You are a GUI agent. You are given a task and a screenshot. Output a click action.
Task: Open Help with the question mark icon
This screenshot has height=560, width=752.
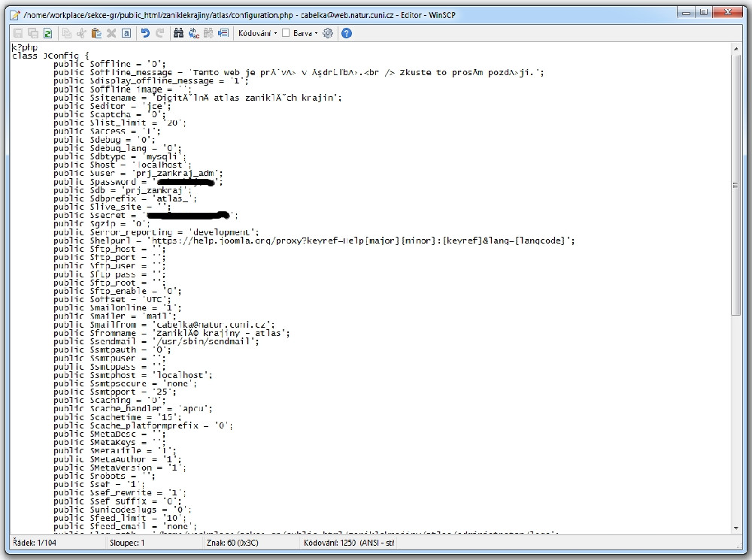pyautogui.click(x=346, y=33)
